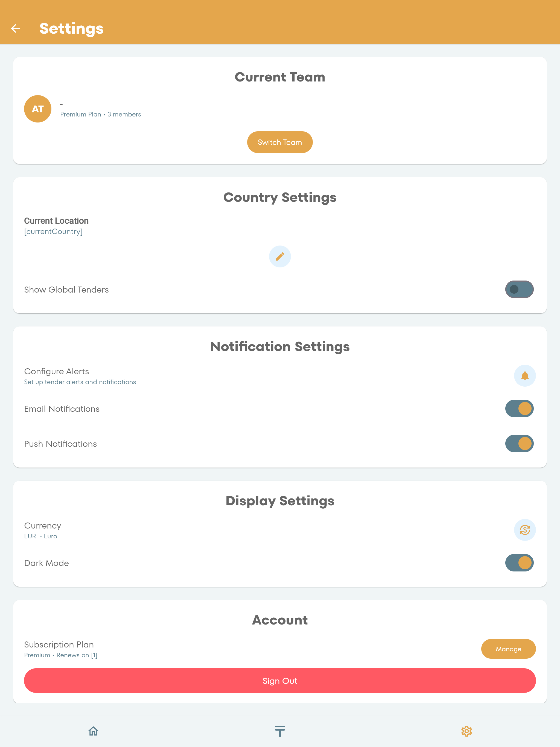Enable Show Global Tenders switch
This screenshot has width=560, height=747.
[519, 289]
